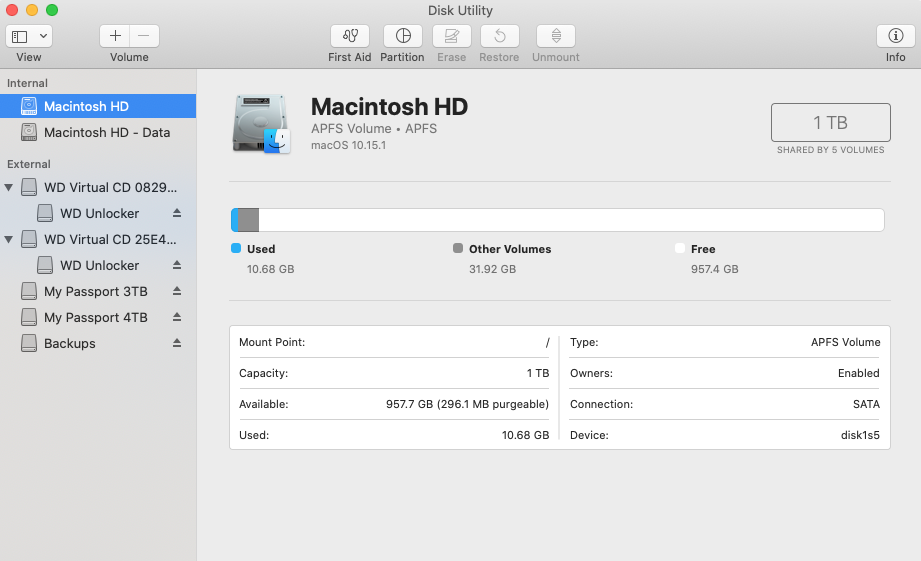
Task: Add a volume with plus button
Action: [115, 36]
